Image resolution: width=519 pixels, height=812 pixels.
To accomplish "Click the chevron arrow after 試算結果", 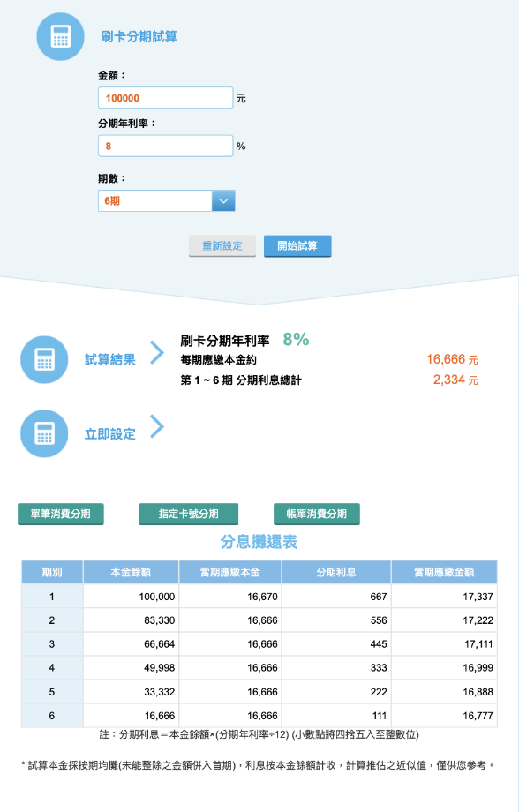I will point(157,353).
